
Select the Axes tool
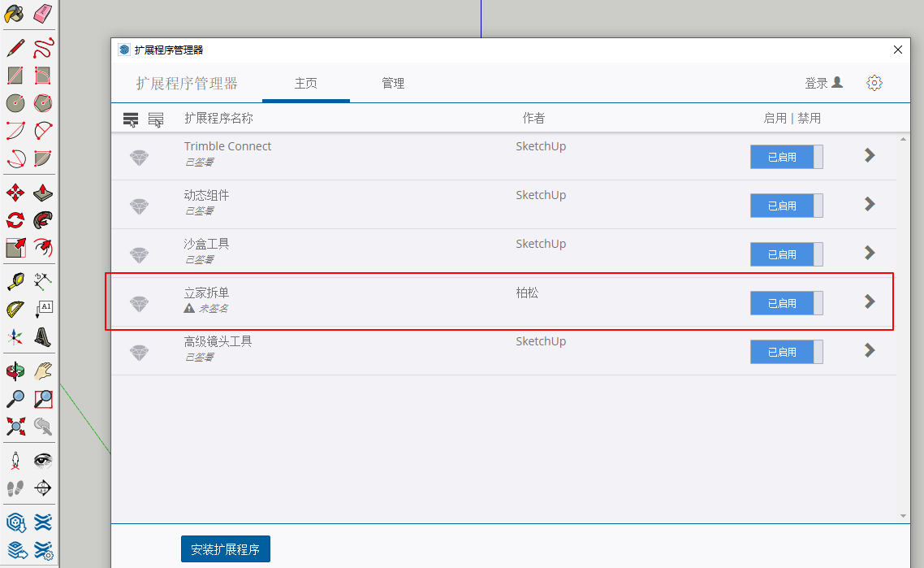pyautogui.click(x=15, y=336)
